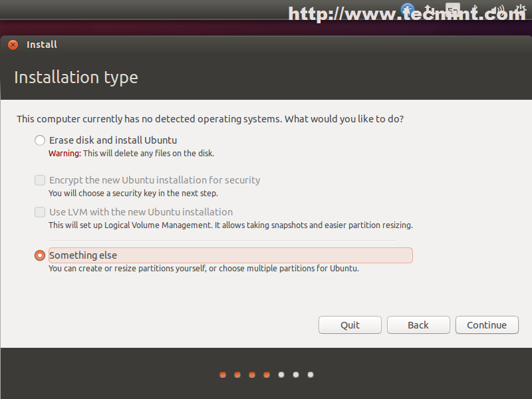Click Continue to proceed with installation

pos(487,325)
